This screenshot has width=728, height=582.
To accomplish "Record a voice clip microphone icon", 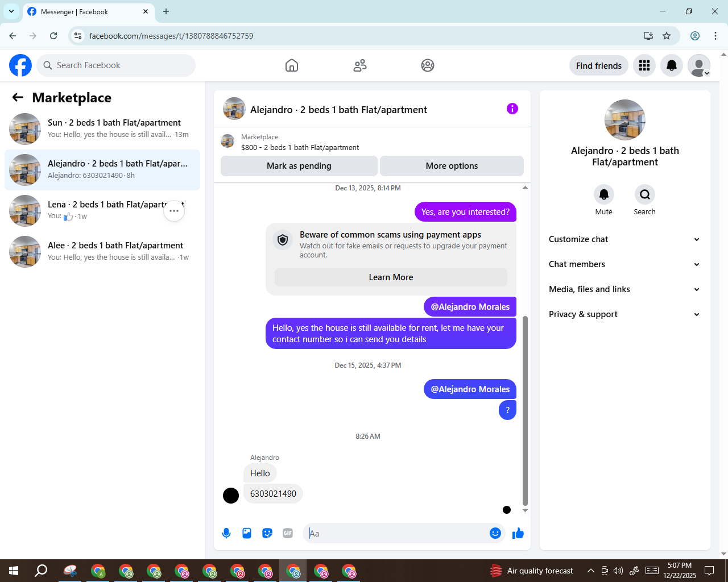I will click(x=226, y=533).
